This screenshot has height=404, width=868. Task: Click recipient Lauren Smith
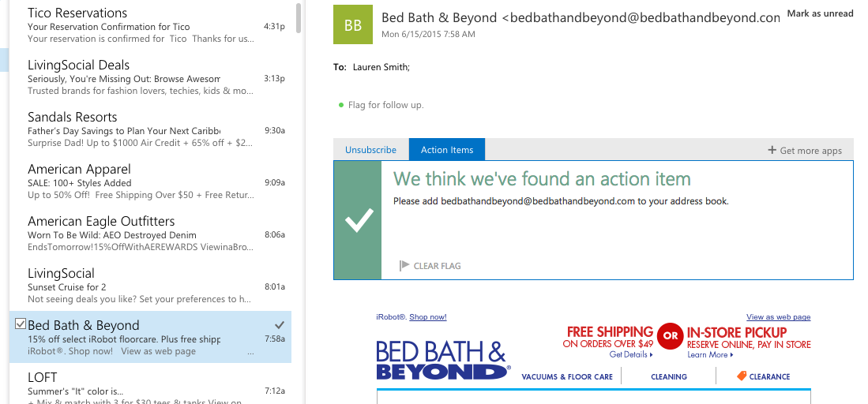tap(381, 68)
